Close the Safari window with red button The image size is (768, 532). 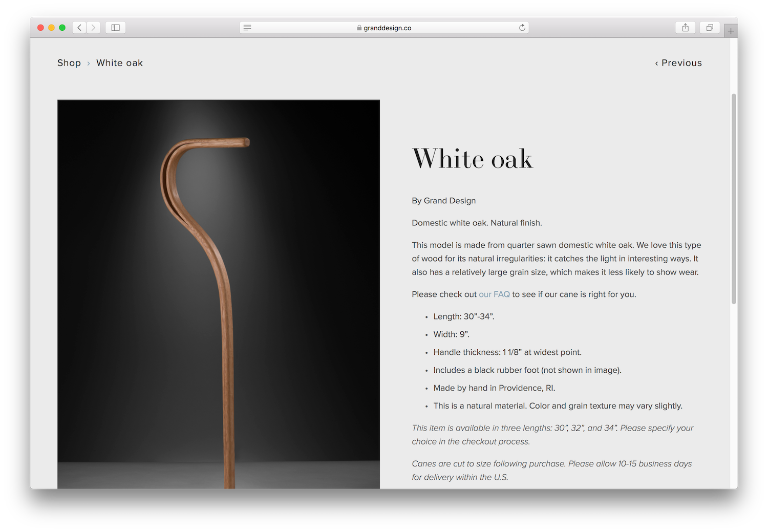[40, 28]
